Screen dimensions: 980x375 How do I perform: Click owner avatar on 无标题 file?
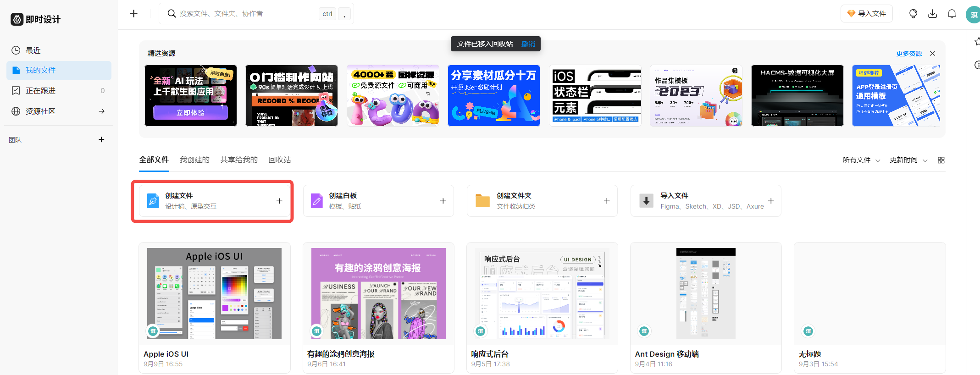[808, 331]
